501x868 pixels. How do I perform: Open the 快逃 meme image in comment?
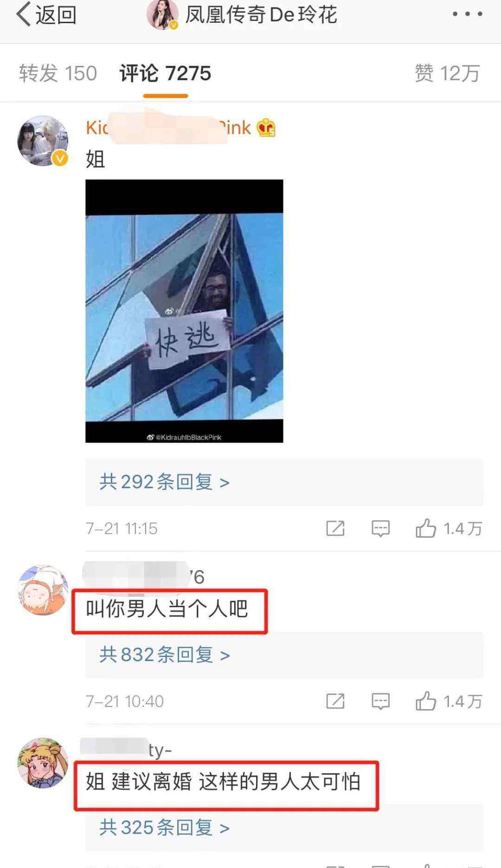coord(184,311)
